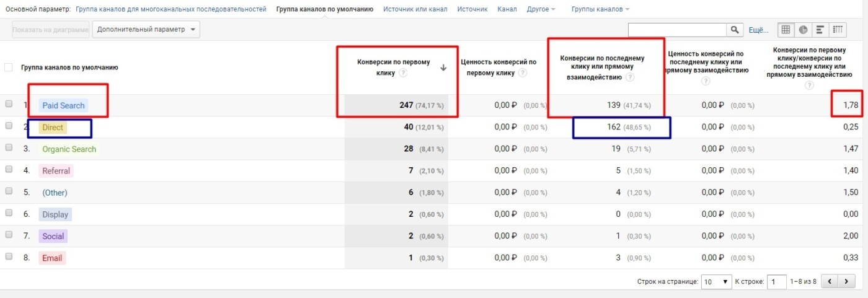Check the Organic Search row checkbox
Screen dimensions: 868x298
pyautogui.click(x=9, y=149)
